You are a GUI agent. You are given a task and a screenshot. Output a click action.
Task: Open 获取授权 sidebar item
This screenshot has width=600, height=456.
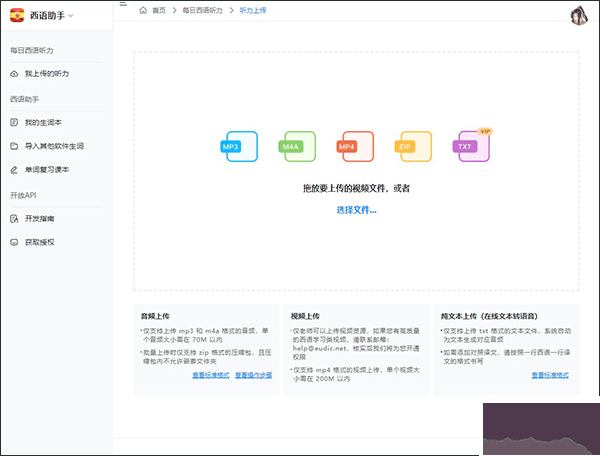tap(39, 242)
